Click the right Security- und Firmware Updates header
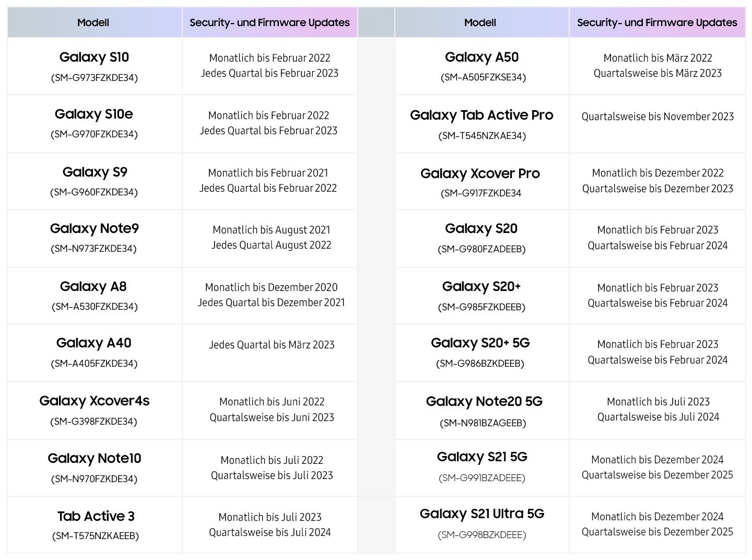 pos(657,22)
